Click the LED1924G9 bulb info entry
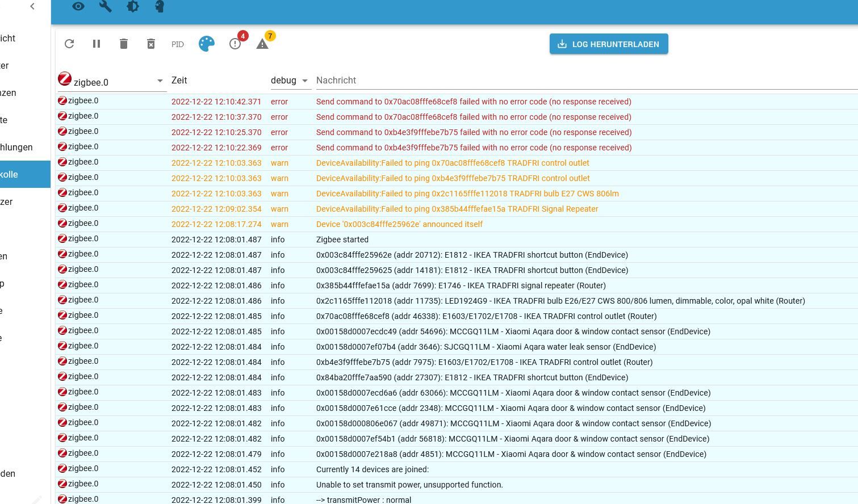The width and height of the screenshot is (858, 504). (x=560, y=301)
